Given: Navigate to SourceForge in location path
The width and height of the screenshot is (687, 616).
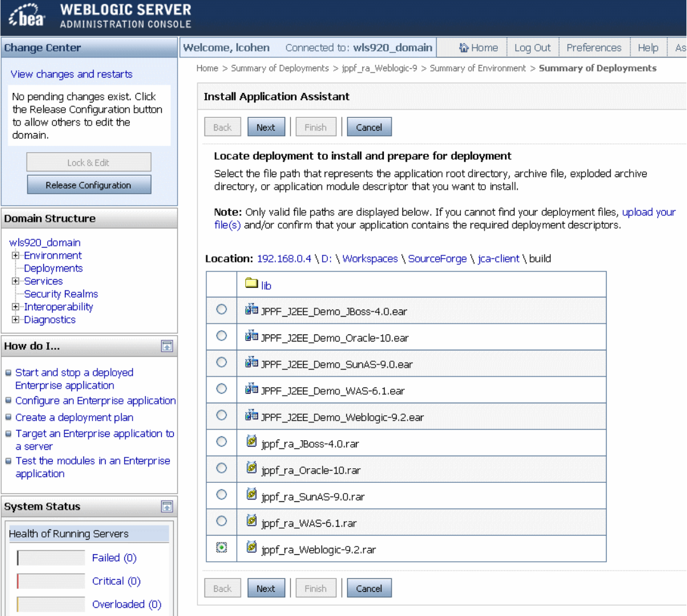Looking at the screenshot, I should (x=437, y=259).
